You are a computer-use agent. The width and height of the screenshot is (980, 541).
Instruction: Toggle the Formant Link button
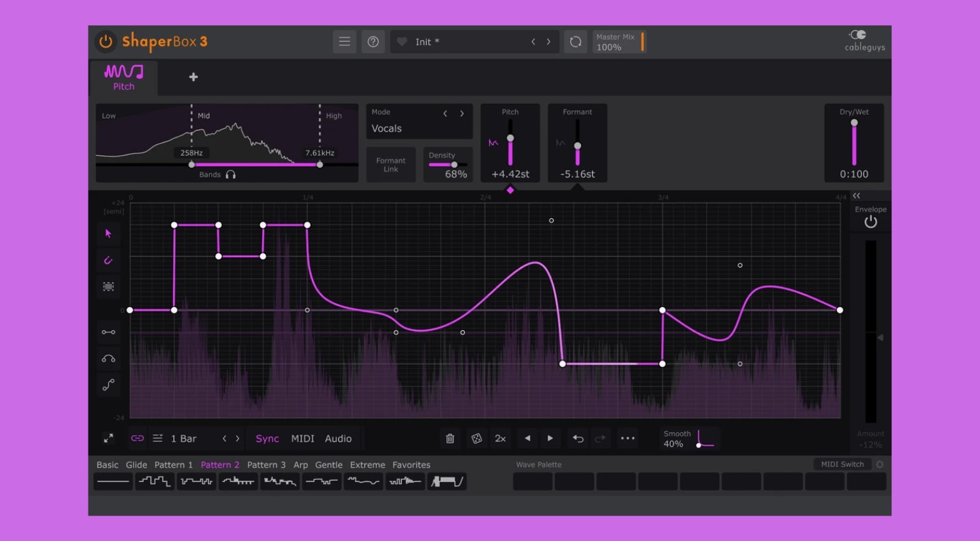[x=391, y=165]
